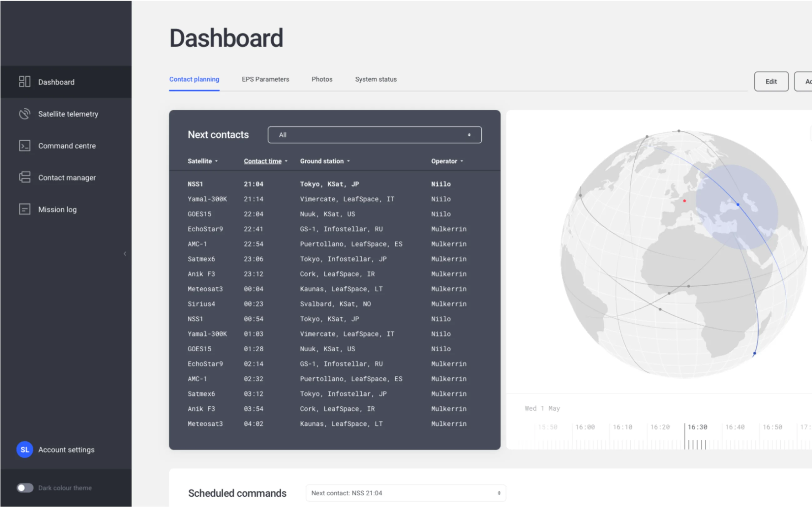The height and width of the screenshot is (507, 812).
Task: Switch to EPS Parameters tab
Action: click(265, 79)
